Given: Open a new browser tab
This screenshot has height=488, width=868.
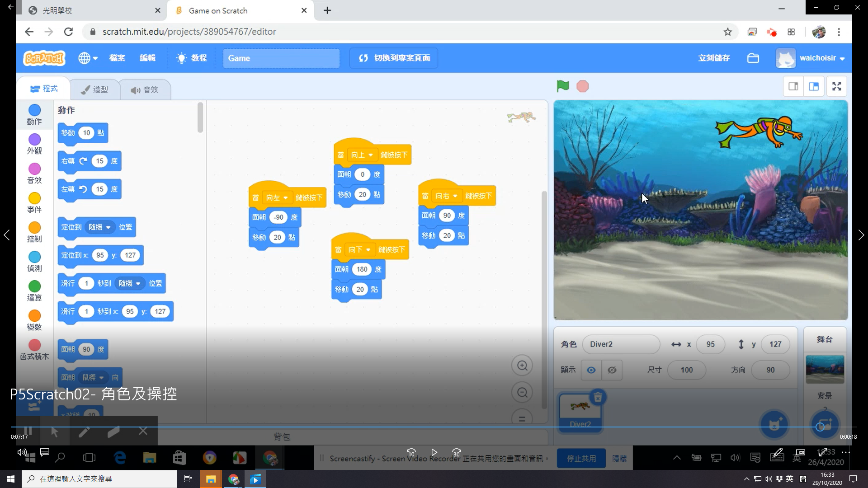Looking at the screenshot, I should click(327, 10).
